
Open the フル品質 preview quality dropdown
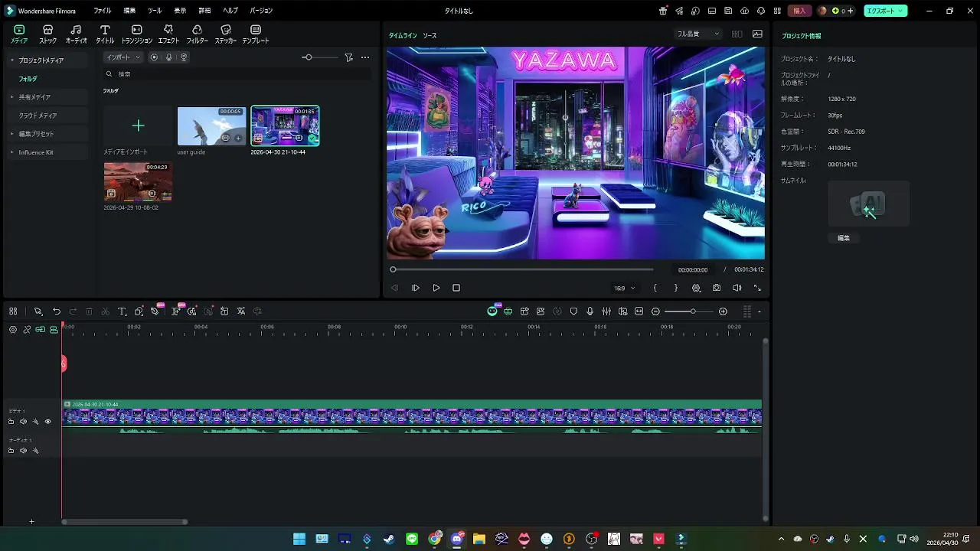[698, 34]
